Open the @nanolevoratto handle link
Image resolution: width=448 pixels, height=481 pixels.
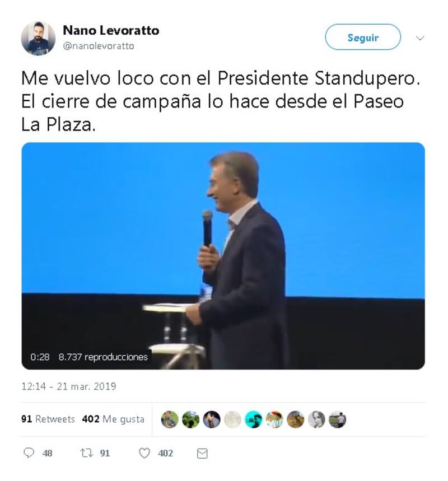99,46
